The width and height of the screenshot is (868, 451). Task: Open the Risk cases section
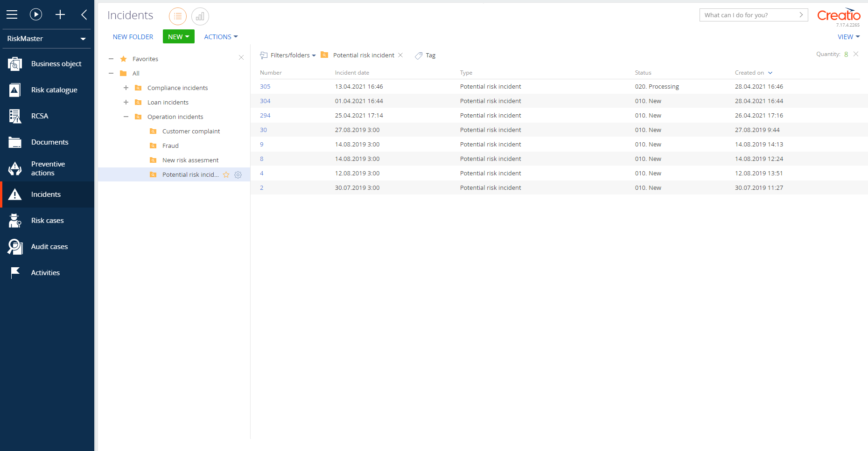[x=47, y=221]
